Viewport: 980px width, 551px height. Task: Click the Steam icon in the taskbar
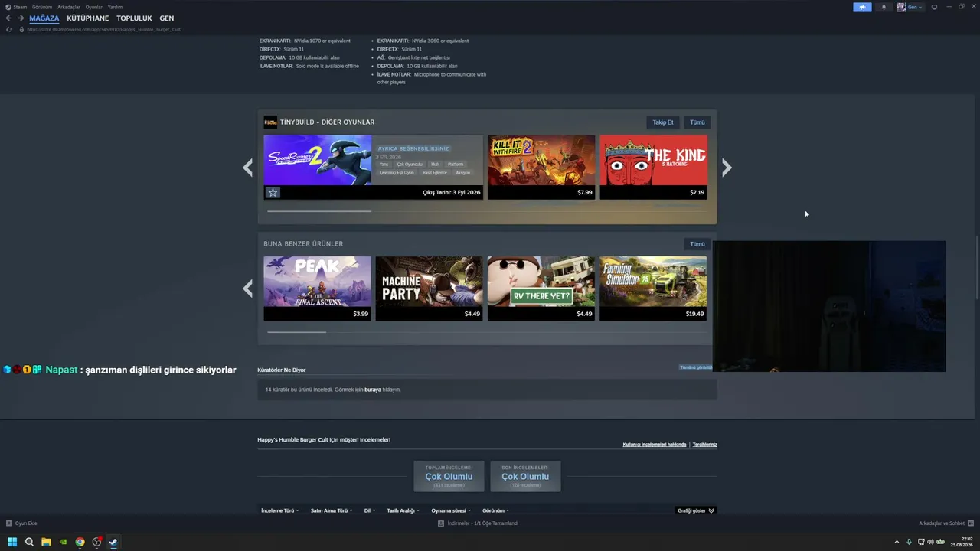coord(113,542)
